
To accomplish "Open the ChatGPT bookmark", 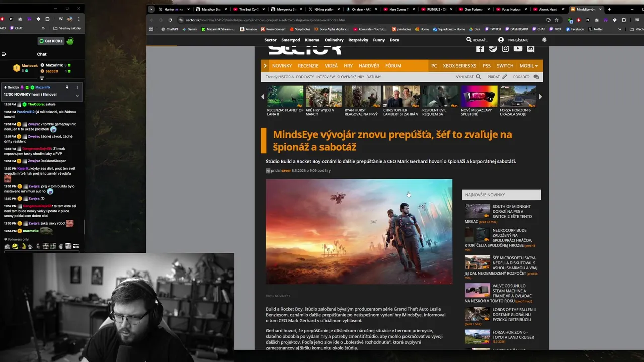I will [169, 29].
